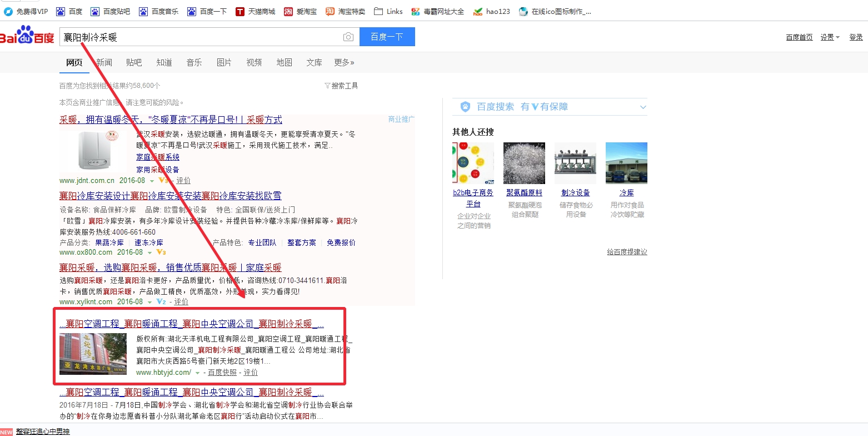This screenshot has height=436, width=868.
Task: Click the V2 badge for www.xylknt.com
Action: pyautogui.click(x=161, y=301)
